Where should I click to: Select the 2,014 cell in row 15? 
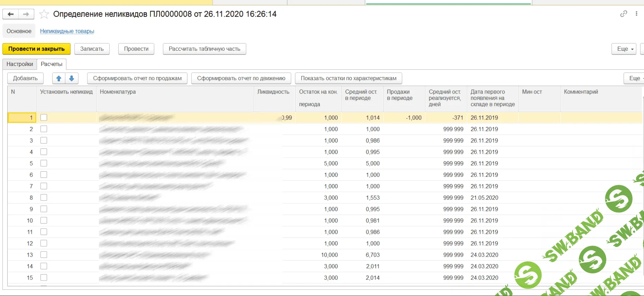pos(362,278)
